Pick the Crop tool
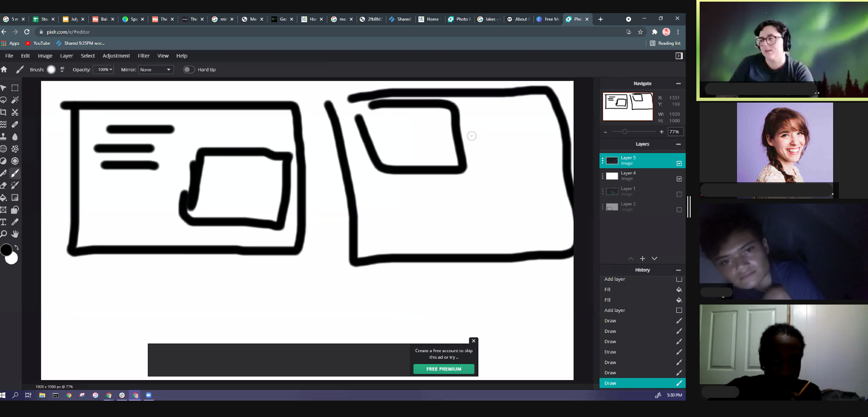The image size is (868, 417). [x=3, y=112]
